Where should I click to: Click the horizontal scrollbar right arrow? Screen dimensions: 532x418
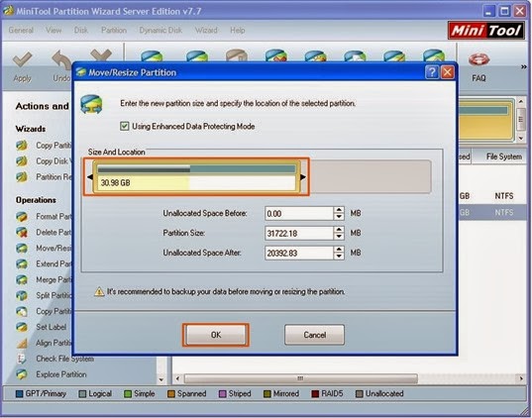pyautogui.click(x=521, y=378)
